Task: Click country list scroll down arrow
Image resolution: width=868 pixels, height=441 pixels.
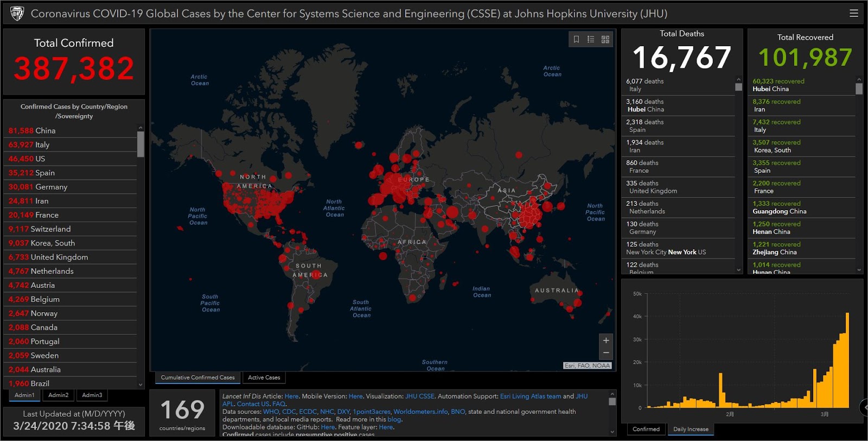Action: (141, 385)
